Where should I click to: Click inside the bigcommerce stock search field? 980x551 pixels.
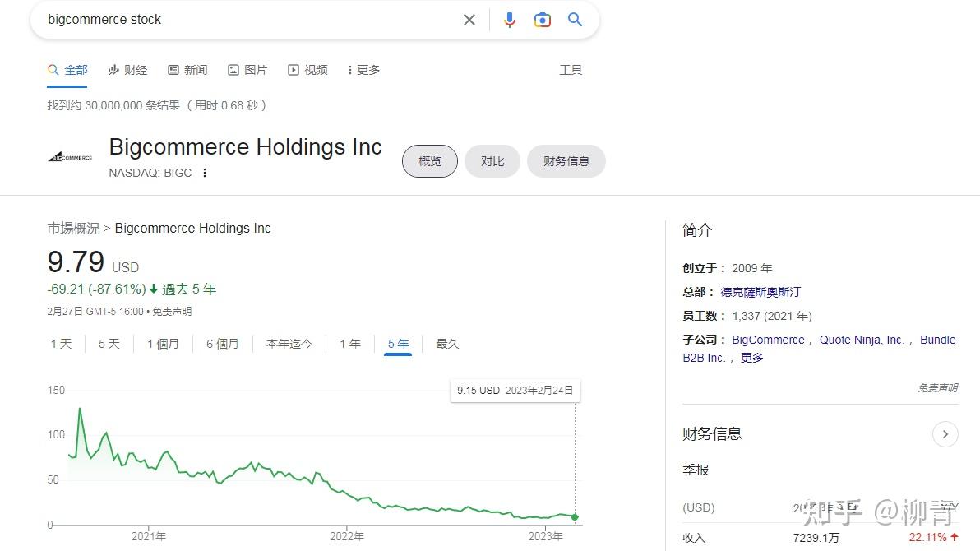point(206,19)
